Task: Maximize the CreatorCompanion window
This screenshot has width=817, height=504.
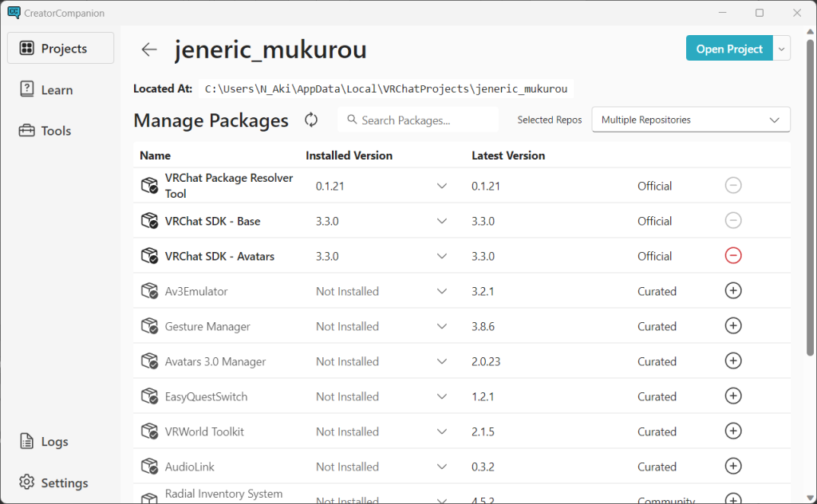Action: (x=760, y=13)
